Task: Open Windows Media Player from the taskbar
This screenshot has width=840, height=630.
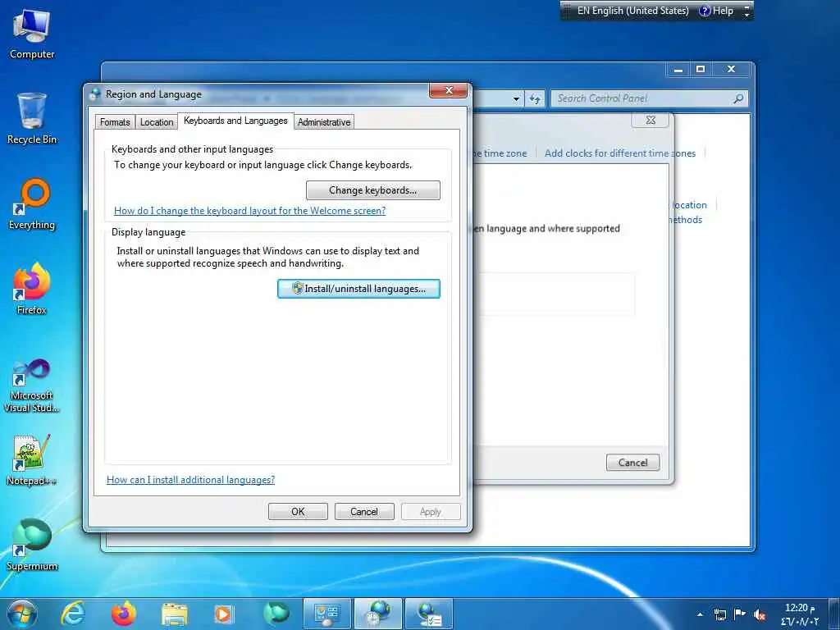Action: tap(224, 614)
